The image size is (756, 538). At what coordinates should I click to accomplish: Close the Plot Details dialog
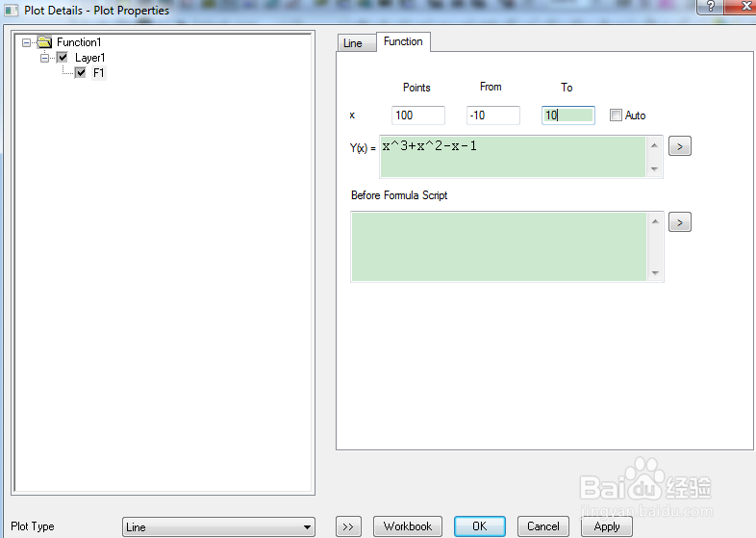coord(742,7)
